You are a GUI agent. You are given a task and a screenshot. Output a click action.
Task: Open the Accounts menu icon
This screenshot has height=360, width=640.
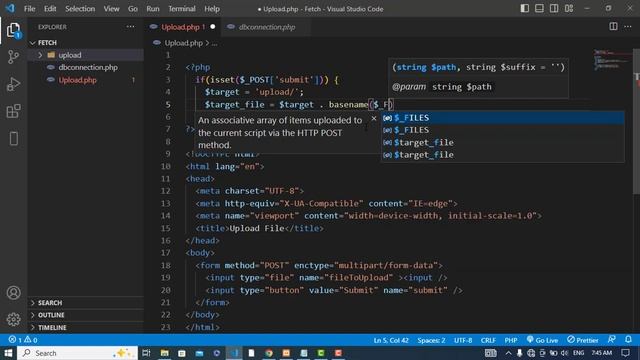pos(13,293)
